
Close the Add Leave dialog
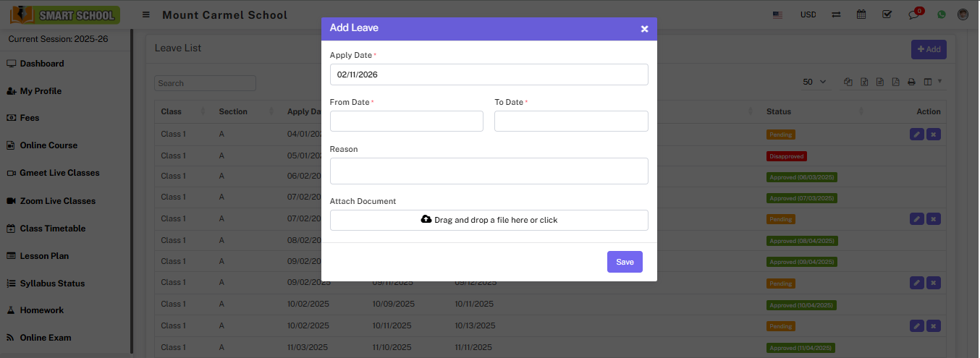644,29
